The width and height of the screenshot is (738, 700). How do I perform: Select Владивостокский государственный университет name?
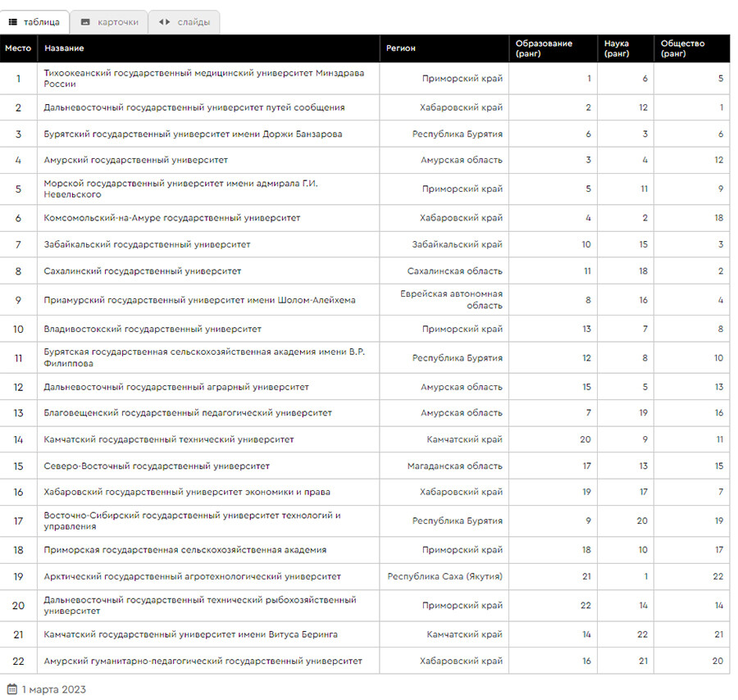153,330
